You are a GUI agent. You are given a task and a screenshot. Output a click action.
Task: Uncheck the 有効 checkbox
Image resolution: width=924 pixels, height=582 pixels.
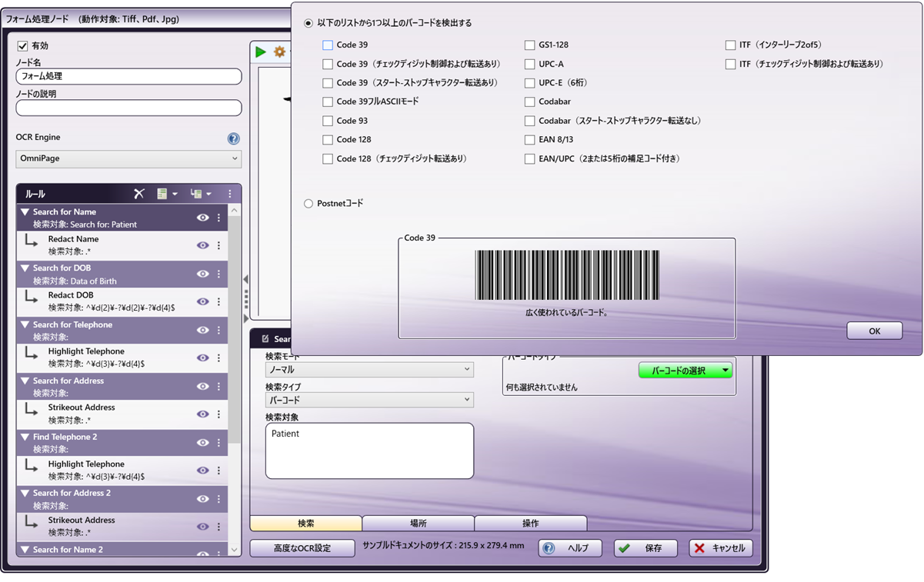(x=22, y=46)
